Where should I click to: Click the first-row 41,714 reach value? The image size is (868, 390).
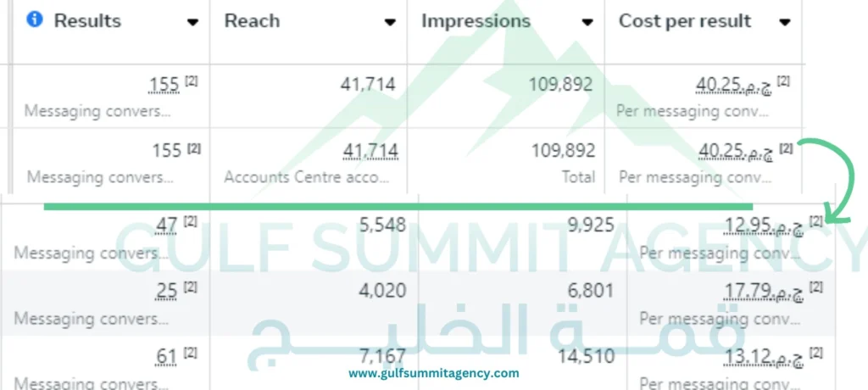coord(368,84)
